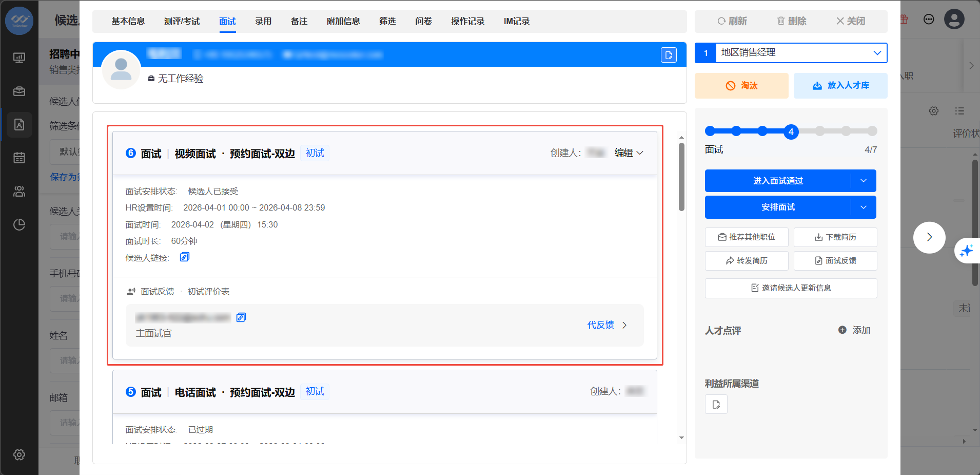Click the candidate avatar photo placeholder
The image size is (980, 475).
tap(121, 69)
